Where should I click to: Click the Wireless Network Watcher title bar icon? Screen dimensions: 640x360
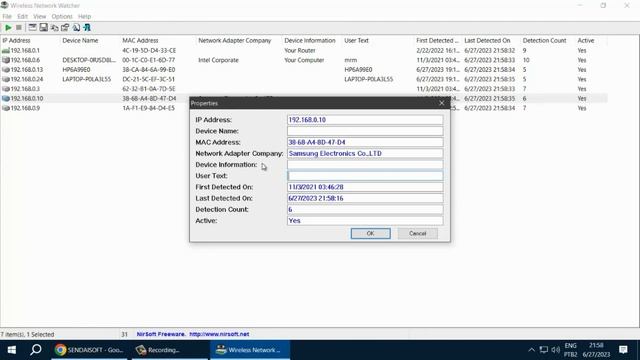(4, 5)
